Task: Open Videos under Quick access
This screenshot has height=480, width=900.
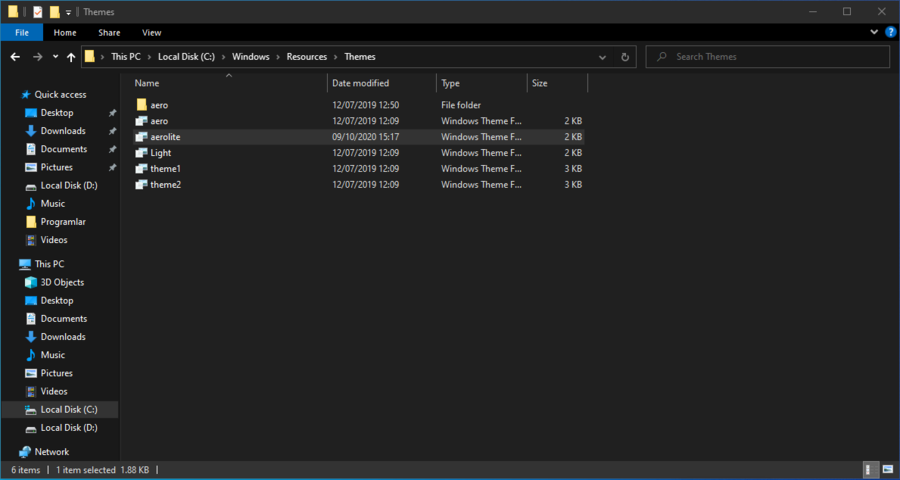Action: coord(54,240)
